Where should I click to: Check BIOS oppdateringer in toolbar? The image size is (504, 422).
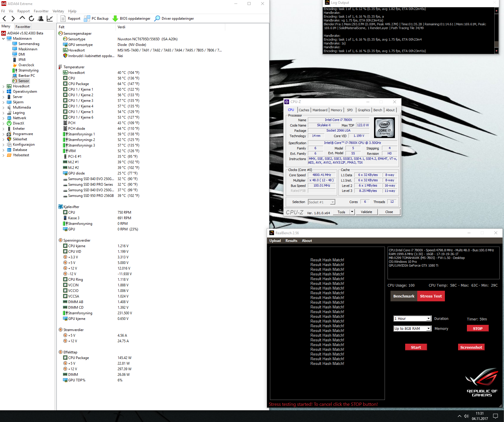click(x=131, y=19)
